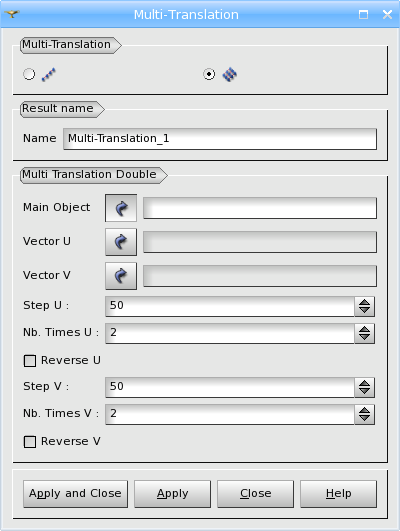Click the double multi-translation grid icon

[x=230, y=75]
